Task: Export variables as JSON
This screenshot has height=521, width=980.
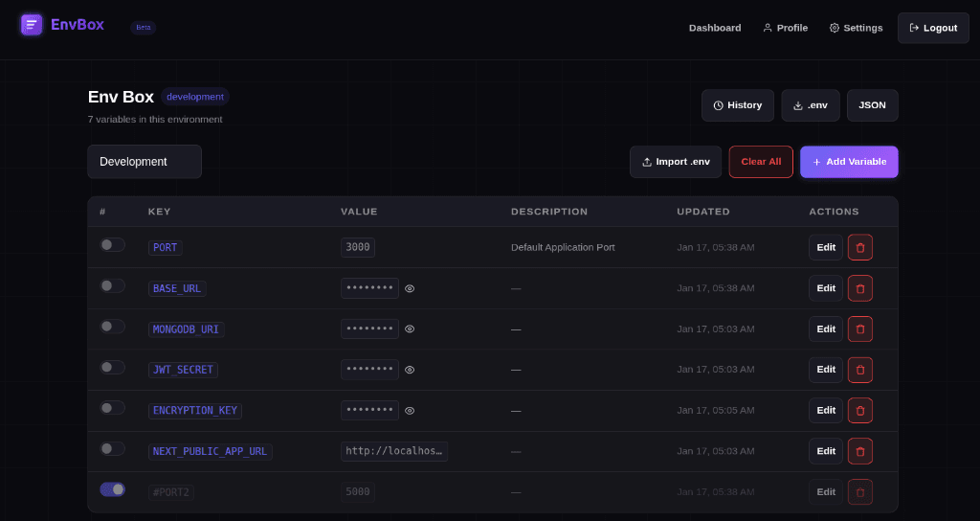Action: click(x=872, y=105)
